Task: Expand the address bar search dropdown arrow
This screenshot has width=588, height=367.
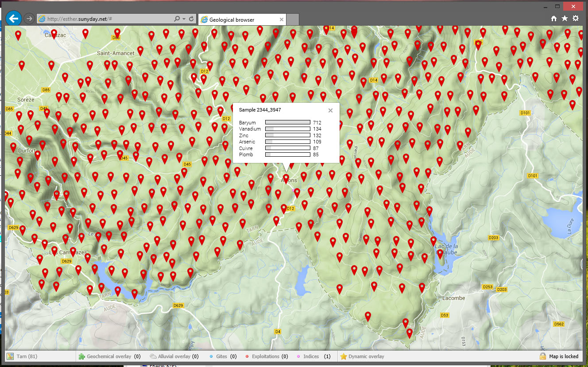Action: tap(184, 19)
